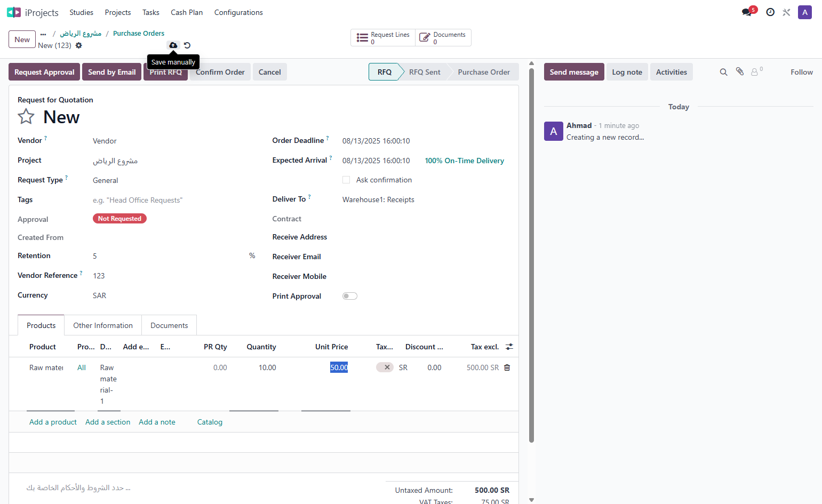Edit the Vendor Reference field

(174, 276)
